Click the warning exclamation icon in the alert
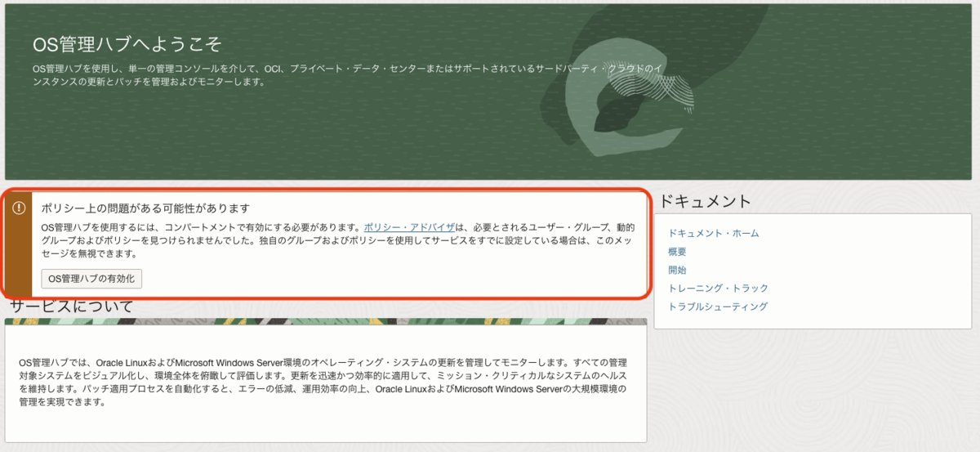The height and width of the screenshot is (452, 980). pos(19,208)
